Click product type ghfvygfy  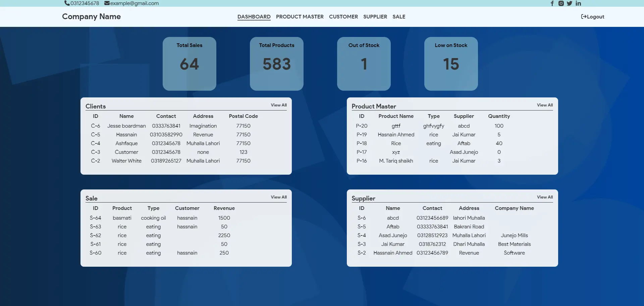point(434,126)
